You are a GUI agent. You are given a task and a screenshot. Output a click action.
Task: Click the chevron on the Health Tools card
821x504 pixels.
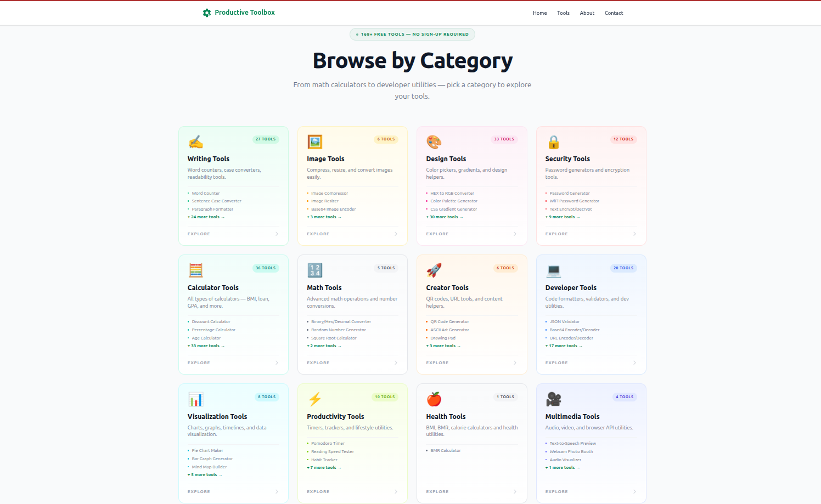[515, 491]
